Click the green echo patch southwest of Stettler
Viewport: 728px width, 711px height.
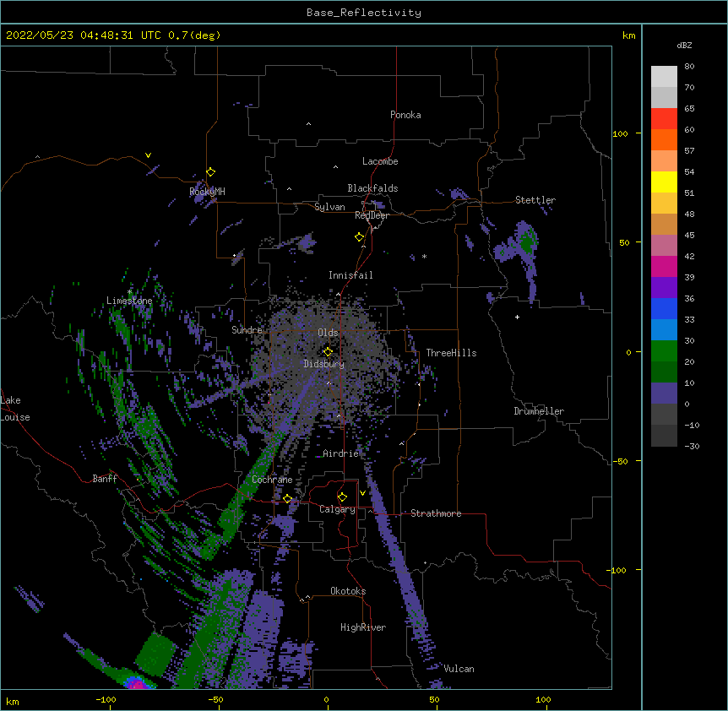click(x=528, y=242)
